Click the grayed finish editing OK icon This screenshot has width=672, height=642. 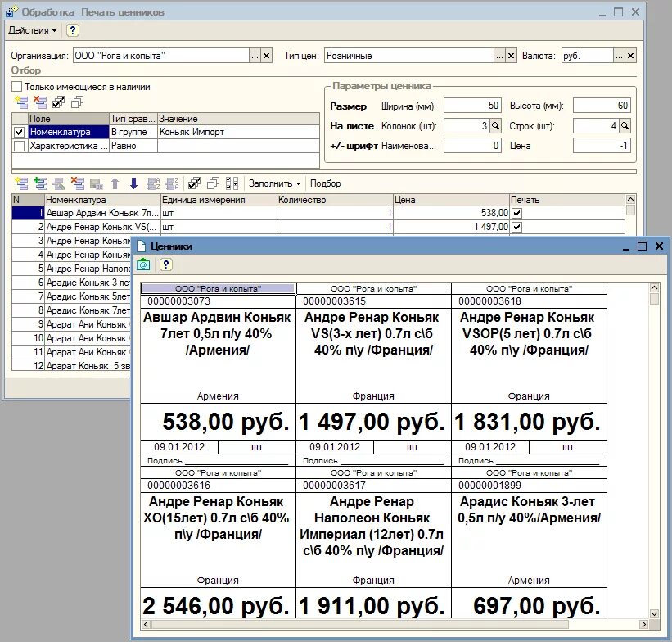(x=97, y=183)
